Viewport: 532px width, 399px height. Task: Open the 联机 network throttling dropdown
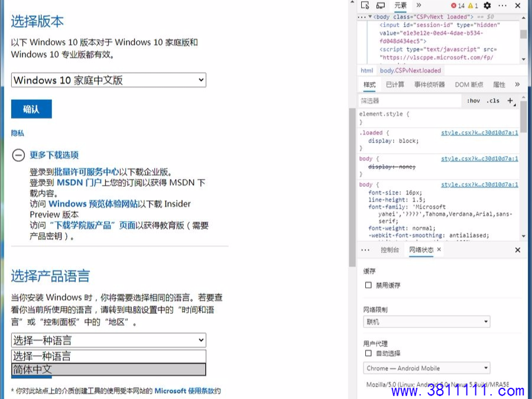point(427,322)
